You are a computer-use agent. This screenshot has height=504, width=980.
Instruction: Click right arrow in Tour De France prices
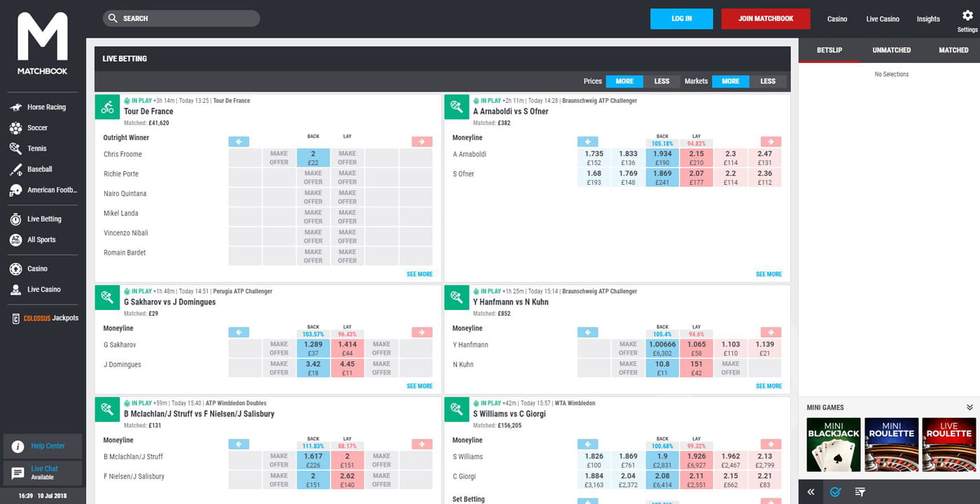pos(422,141)
